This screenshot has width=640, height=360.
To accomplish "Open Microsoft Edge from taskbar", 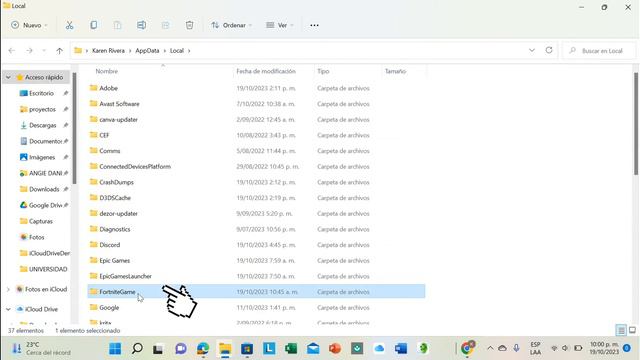I will point(203,349).
